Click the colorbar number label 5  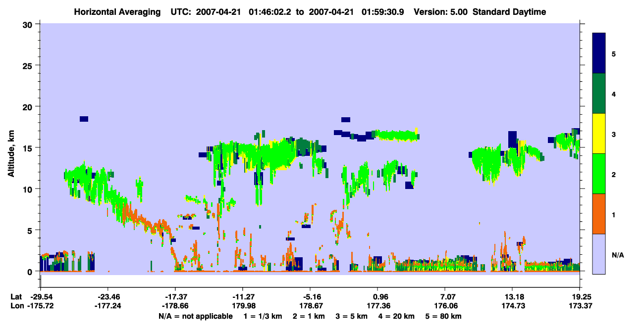tap(614, 53)
